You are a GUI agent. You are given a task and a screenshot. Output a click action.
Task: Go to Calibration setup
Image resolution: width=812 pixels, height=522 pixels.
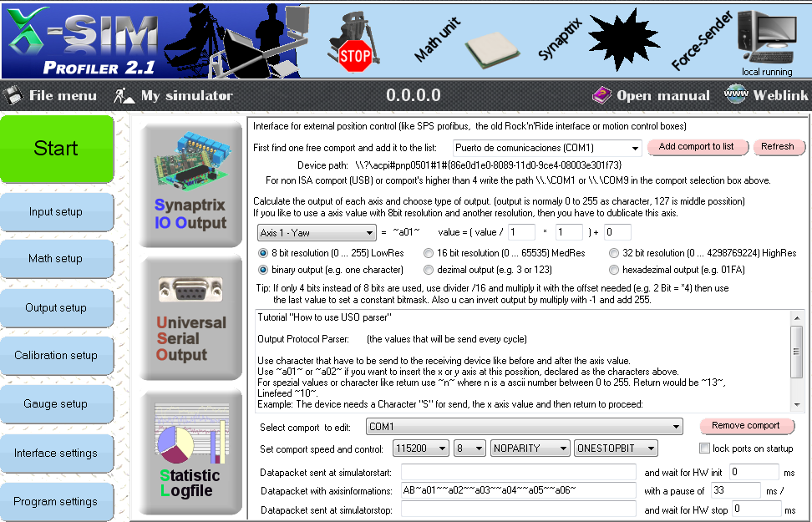click(x=56, y=355)
